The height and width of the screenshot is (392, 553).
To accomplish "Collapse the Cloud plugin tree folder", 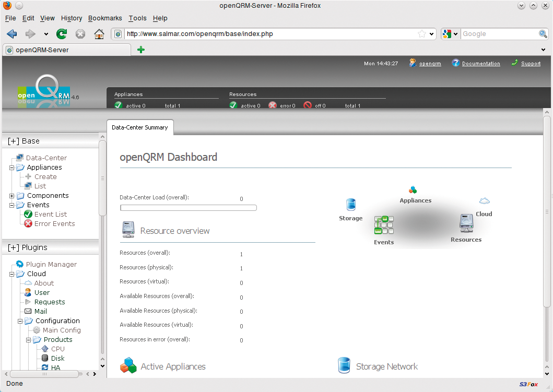I will tap(11, 274).
